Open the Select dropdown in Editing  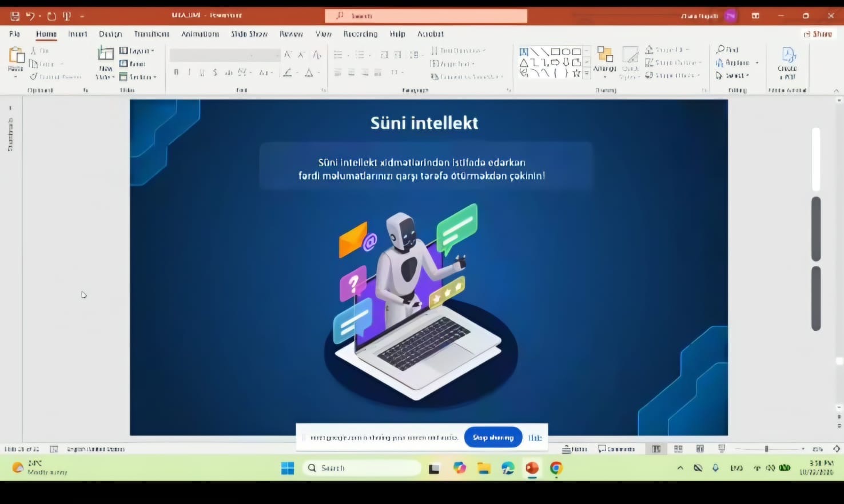733,75
